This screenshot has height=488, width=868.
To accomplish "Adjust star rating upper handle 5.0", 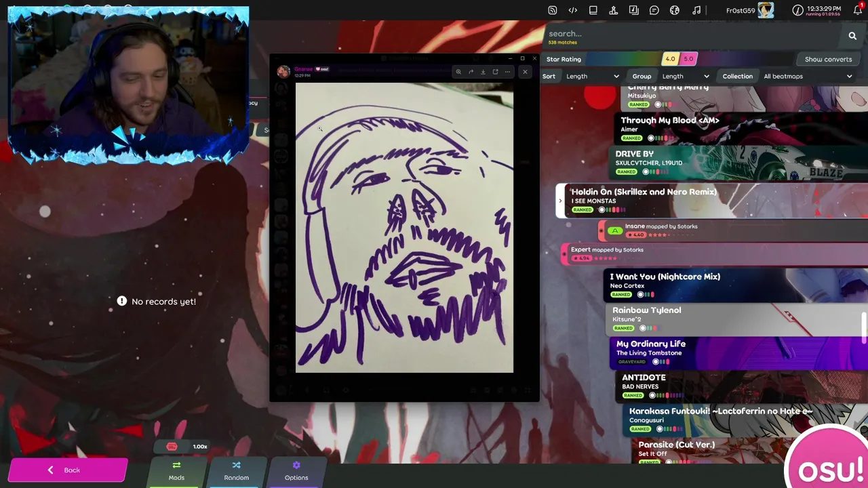I will [688, 59].
